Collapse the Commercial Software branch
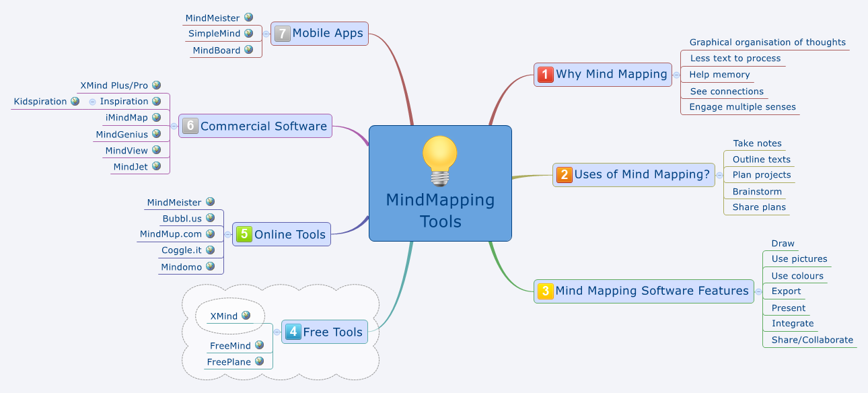Viewport: 868px width, 393px height. tap(174, 126)
